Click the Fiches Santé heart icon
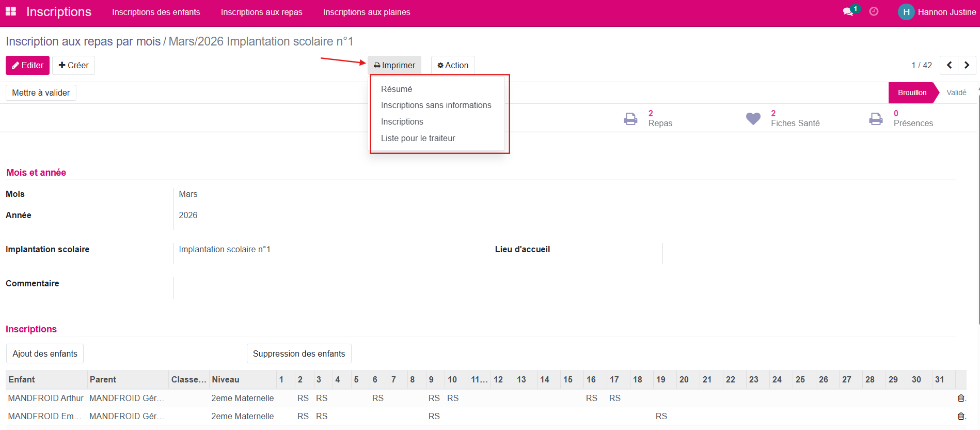Image resolution: width=980 pixels, height=430 pixels. click(753, 118)
